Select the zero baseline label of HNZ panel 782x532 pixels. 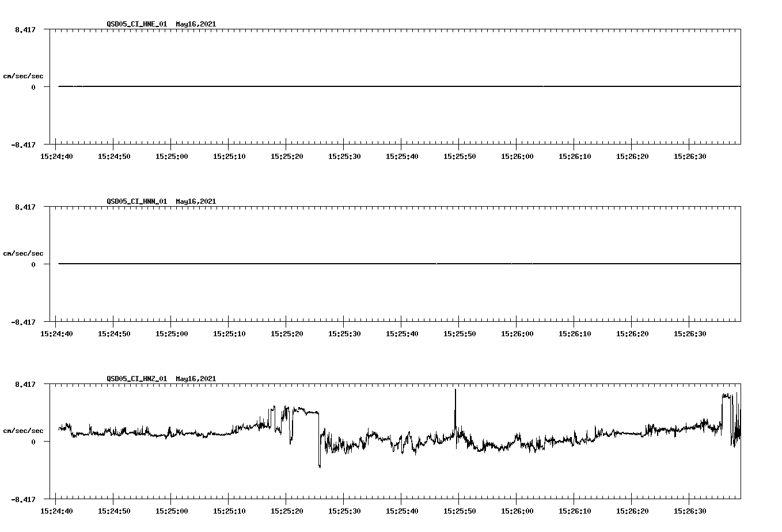[33, 443]
